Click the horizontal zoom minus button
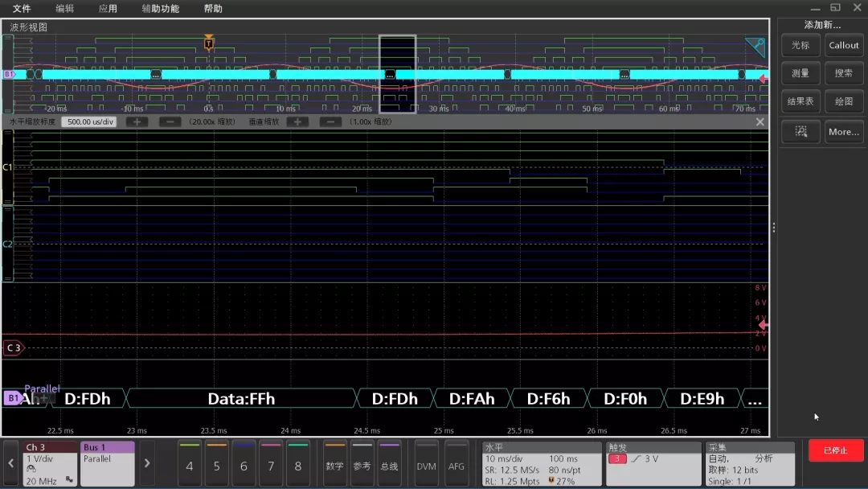This screenshot has width=868, height=489. [170, 121]
